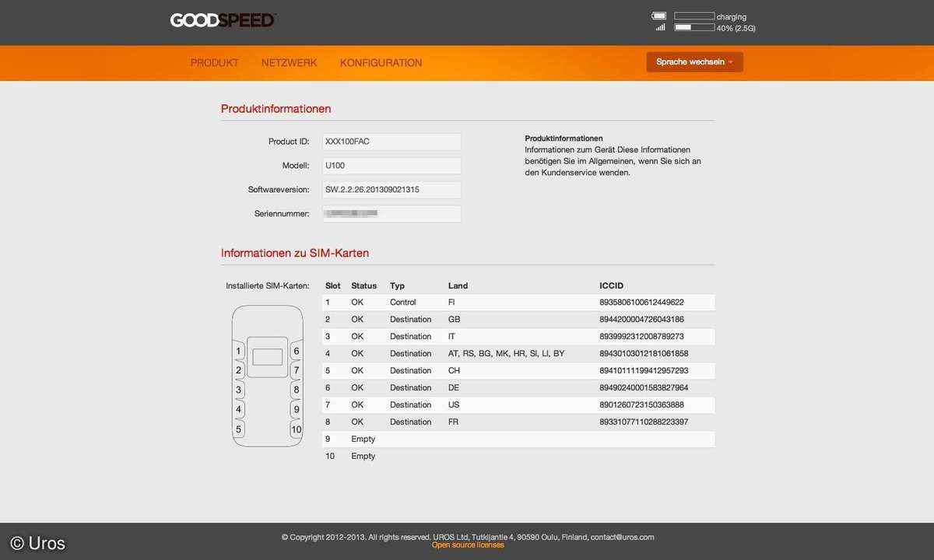Click SIM slot 9 in device diagram
Screen dimensions: 934x560
tap(297, 409)
